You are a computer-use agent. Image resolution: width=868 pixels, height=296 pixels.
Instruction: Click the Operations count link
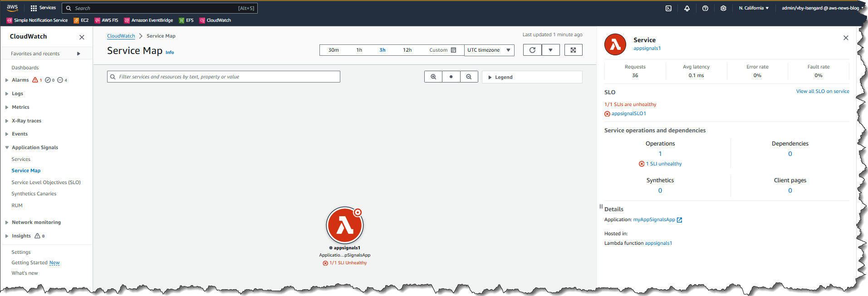point(660,154)
